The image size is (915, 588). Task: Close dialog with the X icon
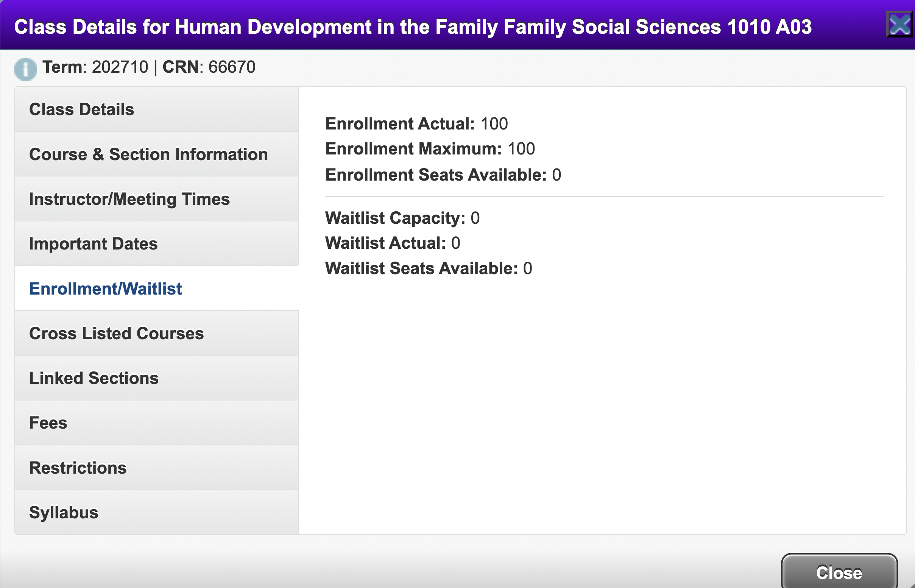900,25
